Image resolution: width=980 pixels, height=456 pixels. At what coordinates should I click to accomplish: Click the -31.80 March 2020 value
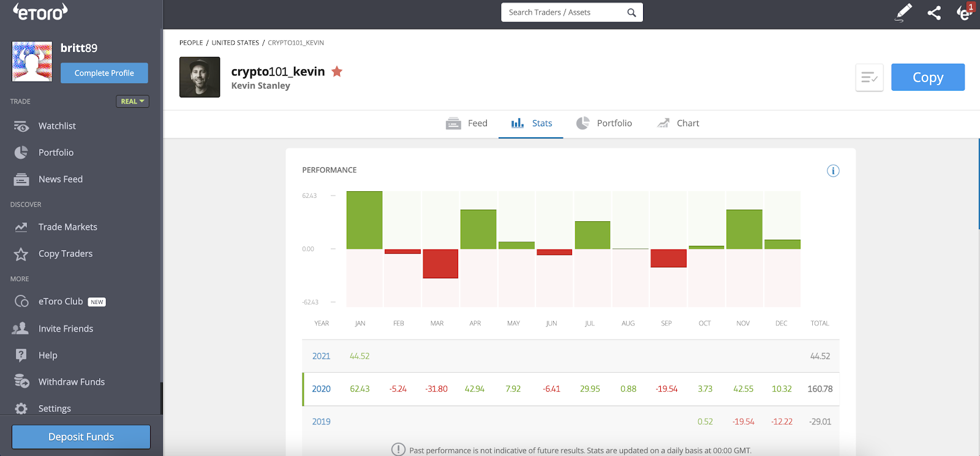coord(436,389)
